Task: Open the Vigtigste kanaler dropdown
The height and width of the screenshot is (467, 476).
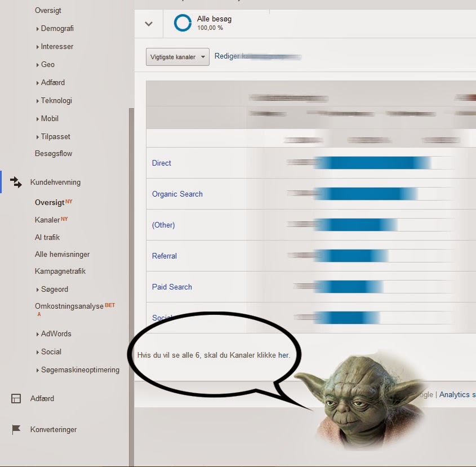Action: coord(177,57)
